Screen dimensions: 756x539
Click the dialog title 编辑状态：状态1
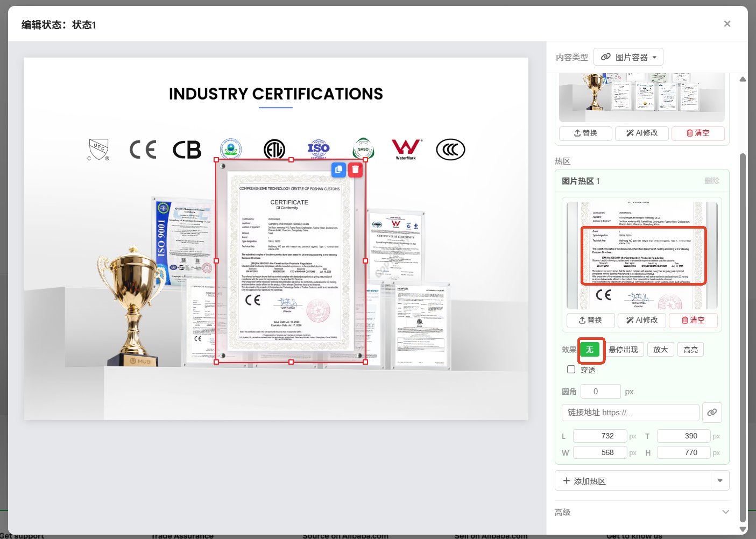tap(59, 25)
